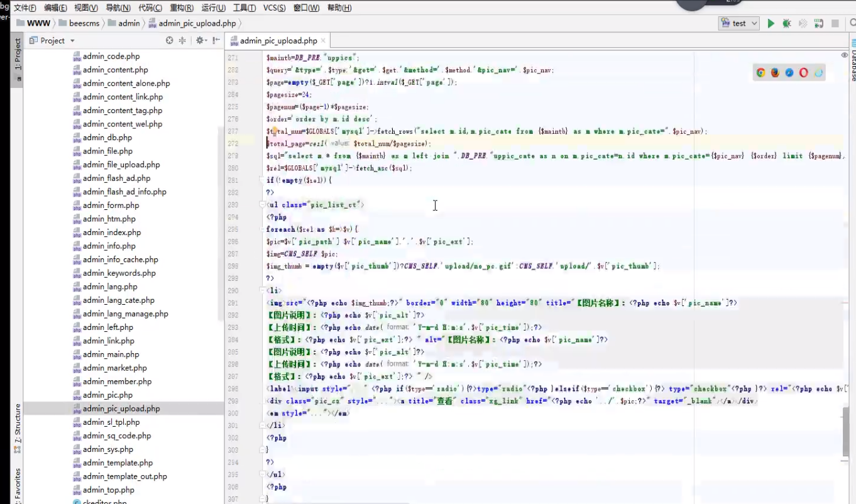Select admin_content.php in the Project tree
856x504 pixels.
116,70
